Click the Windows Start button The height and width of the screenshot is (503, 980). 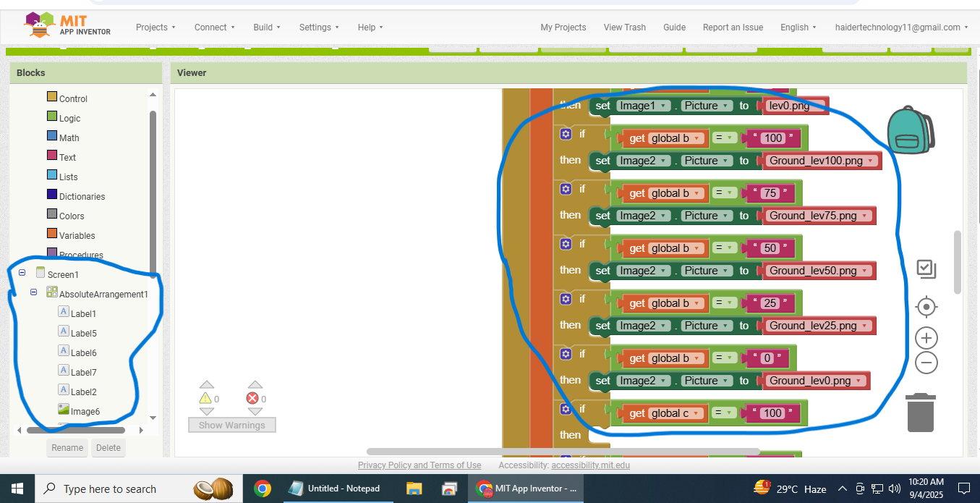17,489
